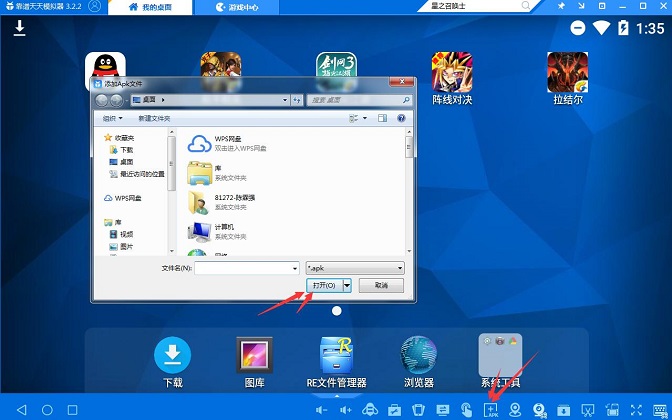Open the QQ penguin app icon
Image resolution: width=672 pixels, height=420 pixels.
click(105, 64)
